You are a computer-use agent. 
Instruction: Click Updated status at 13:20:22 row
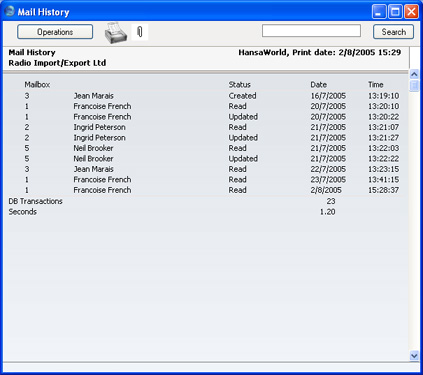click(243, 117)
